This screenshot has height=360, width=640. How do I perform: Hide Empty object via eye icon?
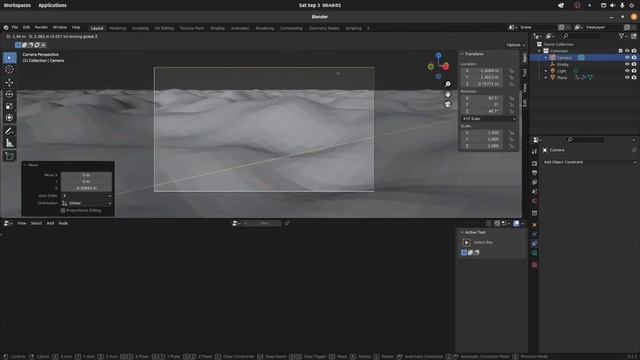627,64
